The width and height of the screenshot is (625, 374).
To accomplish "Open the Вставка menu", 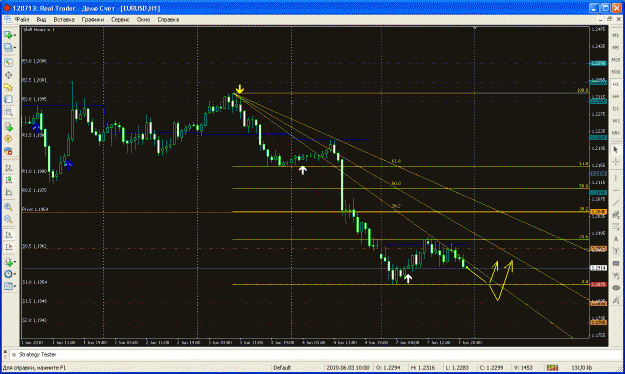I will click(x=64, y=20).
